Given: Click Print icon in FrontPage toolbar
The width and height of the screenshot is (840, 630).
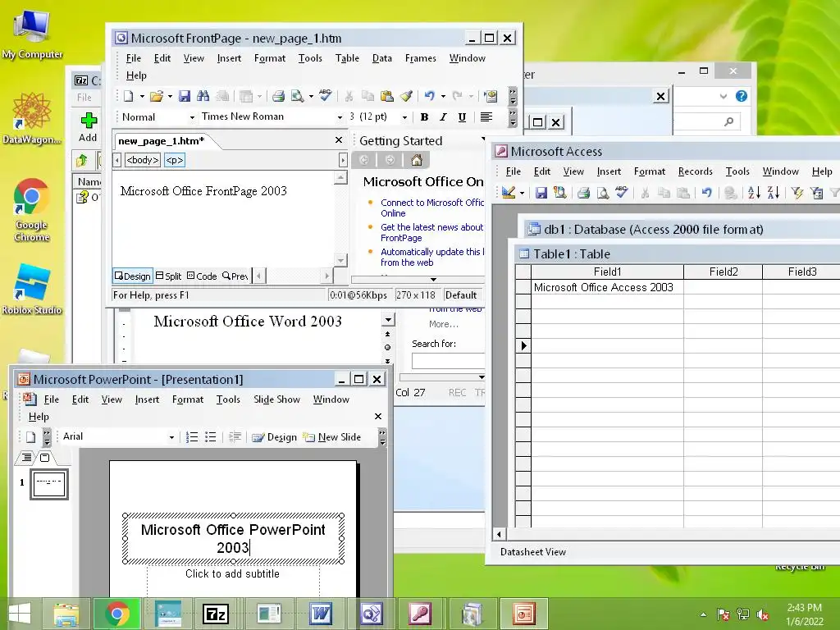Looking at the screenshot, I should [x=278, y=96].
